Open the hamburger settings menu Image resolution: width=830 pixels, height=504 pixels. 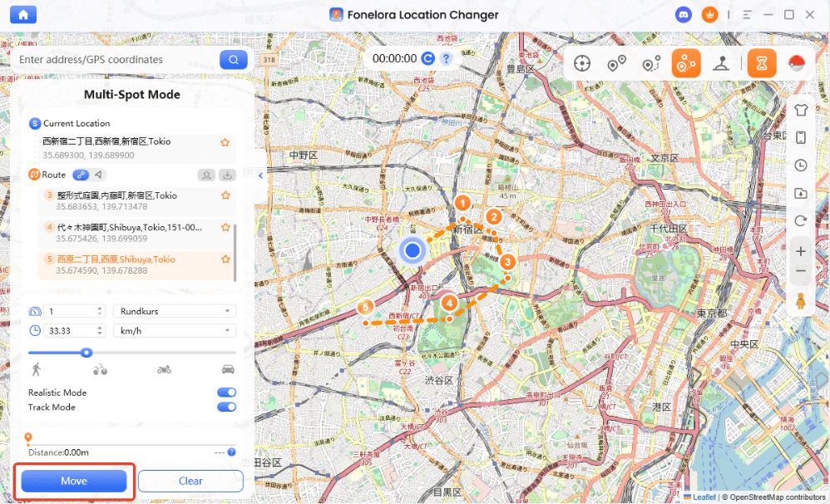pos(747,15)
